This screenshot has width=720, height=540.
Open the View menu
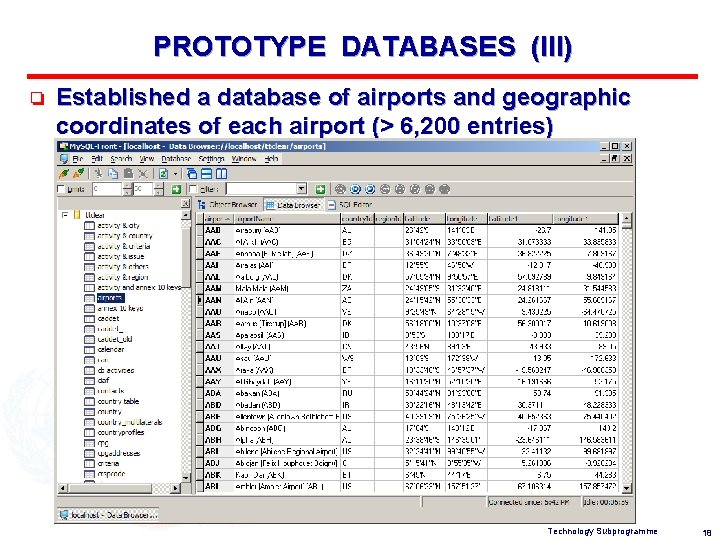click(x=147, y=159)
